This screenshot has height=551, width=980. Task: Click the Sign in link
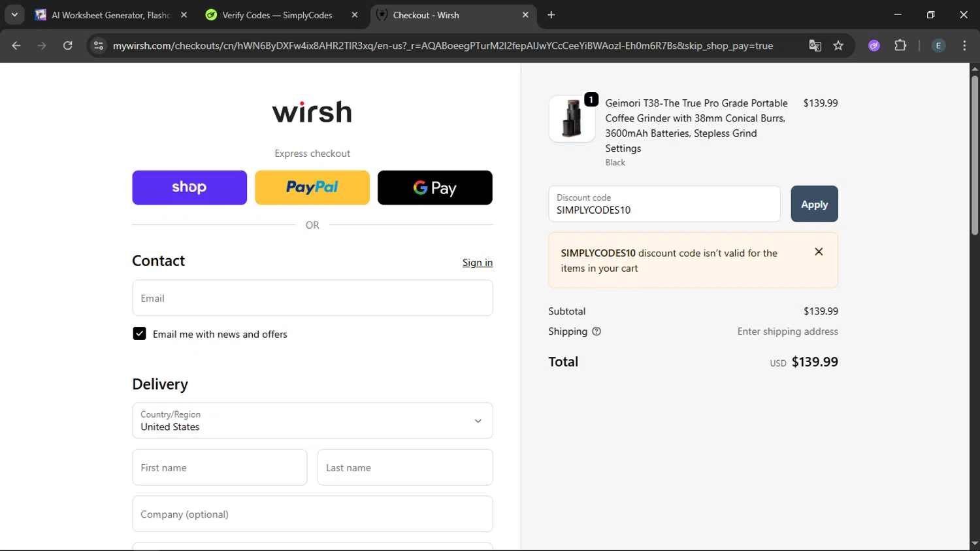[x=478, y=262]
